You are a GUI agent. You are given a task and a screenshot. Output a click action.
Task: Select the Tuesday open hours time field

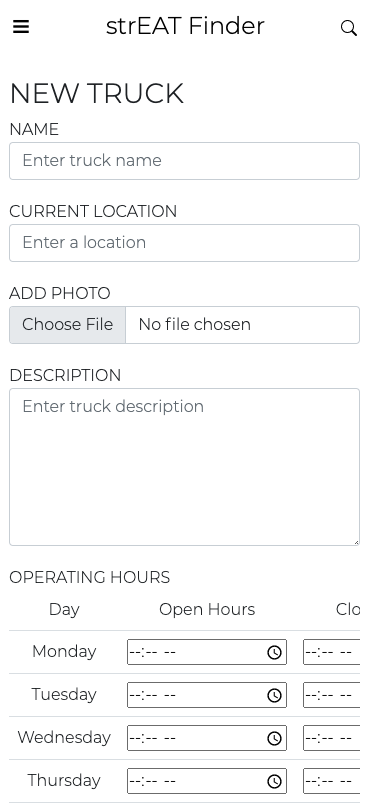(207, 695)
